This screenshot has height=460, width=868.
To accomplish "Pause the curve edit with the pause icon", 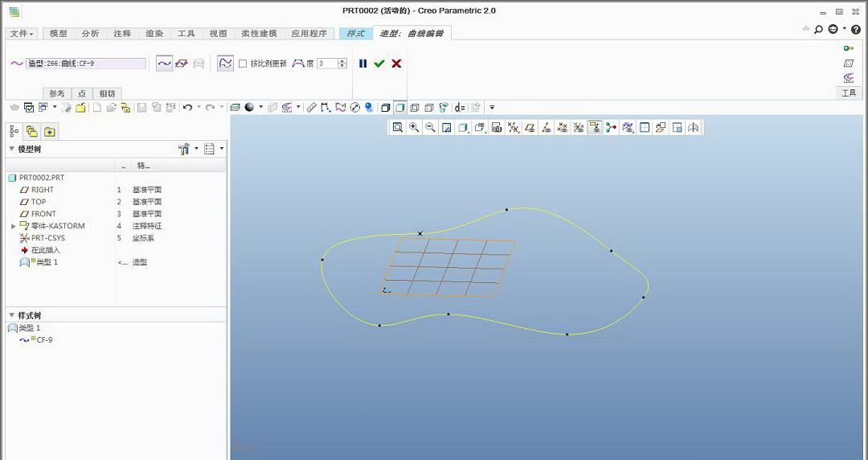I will point(362,64).
